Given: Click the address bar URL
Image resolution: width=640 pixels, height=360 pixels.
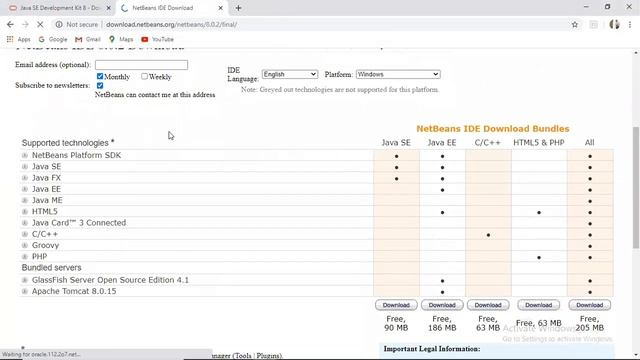Looking at the screenshot, I should click(171, 24).
